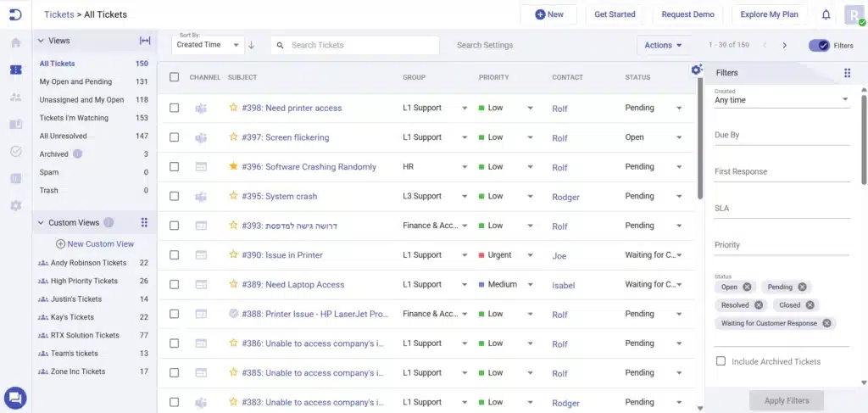Open the Created Any time filter dropdown
Image resolution: width=868 pixels, height=413 pixels.
coord(782,100)
